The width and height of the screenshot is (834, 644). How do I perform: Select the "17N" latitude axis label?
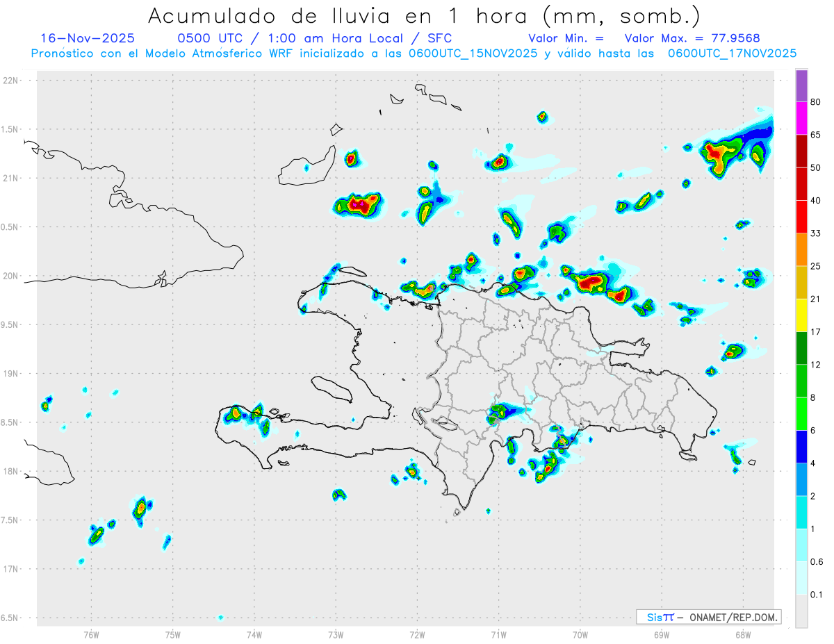point(10,569)
